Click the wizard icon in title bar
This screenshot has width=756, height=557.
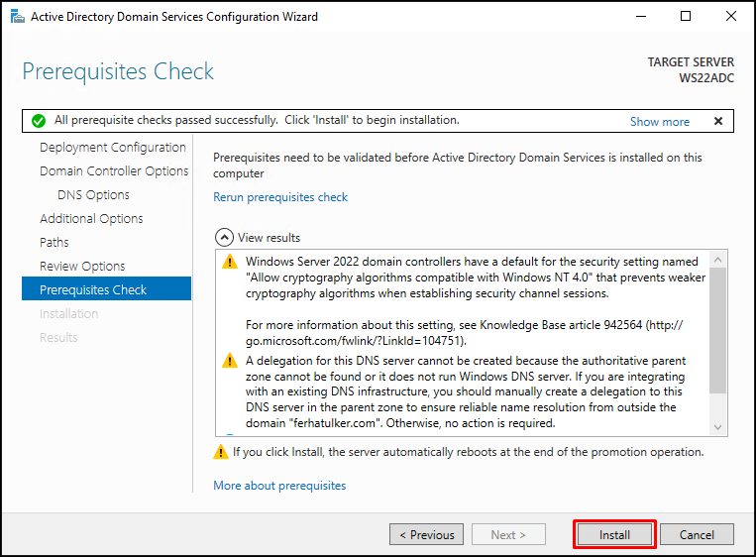point(18,17)
